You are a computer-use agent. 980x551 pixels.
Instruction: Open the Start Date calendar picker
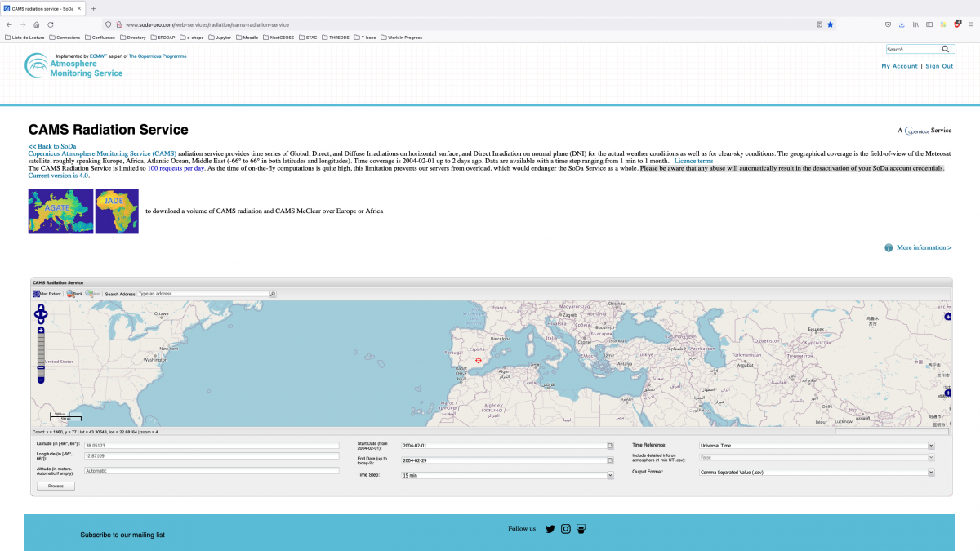pos(610,446)
